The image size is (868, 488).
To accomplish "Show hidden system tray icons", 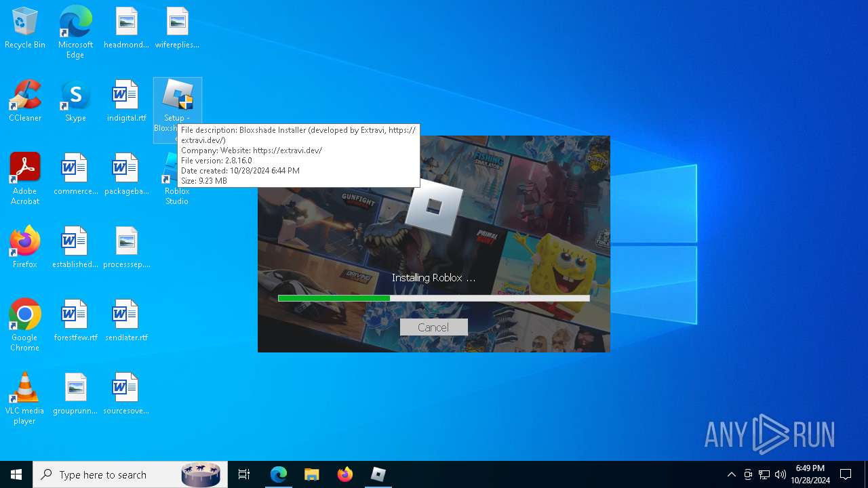I will 731,474.
